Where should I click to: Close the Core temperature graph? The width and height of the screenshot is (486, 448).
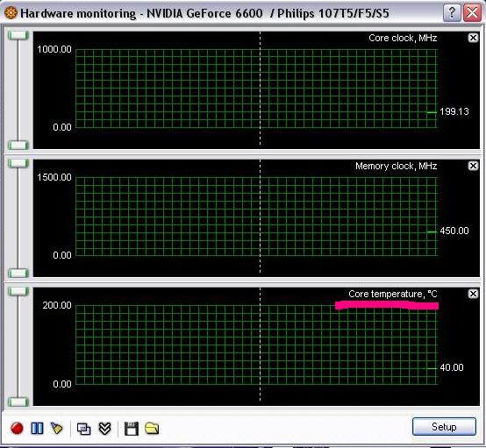point(473,294)
